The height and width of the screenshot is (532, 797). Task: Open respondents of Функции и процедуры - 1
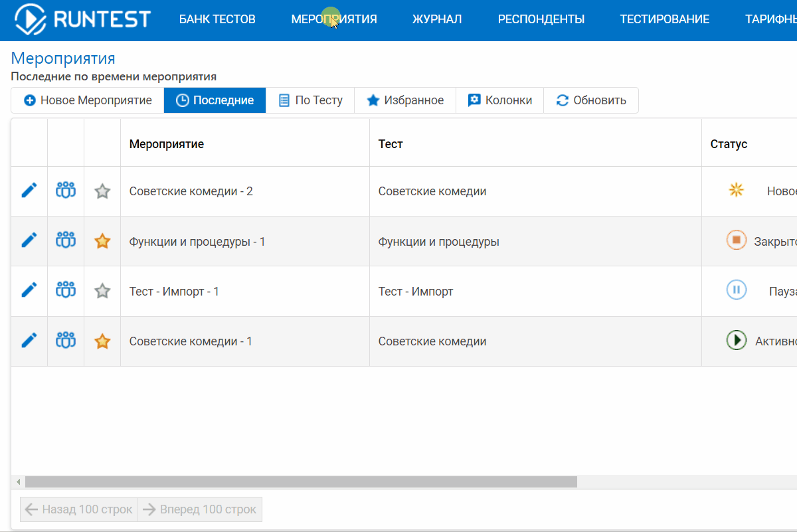(66, 240)
